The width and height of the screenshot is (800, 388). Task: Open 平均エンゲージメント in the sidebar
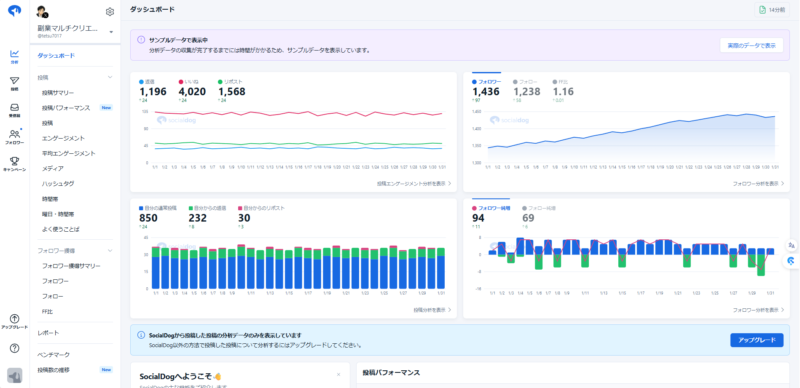point(69,153)
